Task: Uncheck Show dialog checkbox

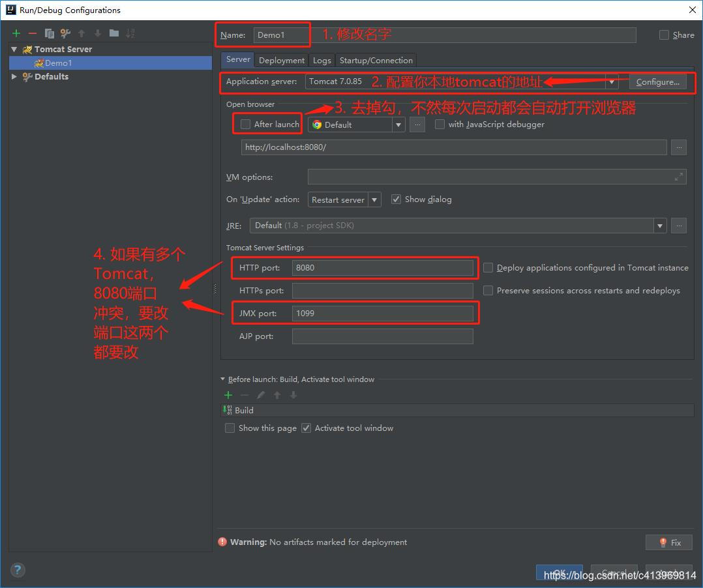Action: click(x=396, y=199)
